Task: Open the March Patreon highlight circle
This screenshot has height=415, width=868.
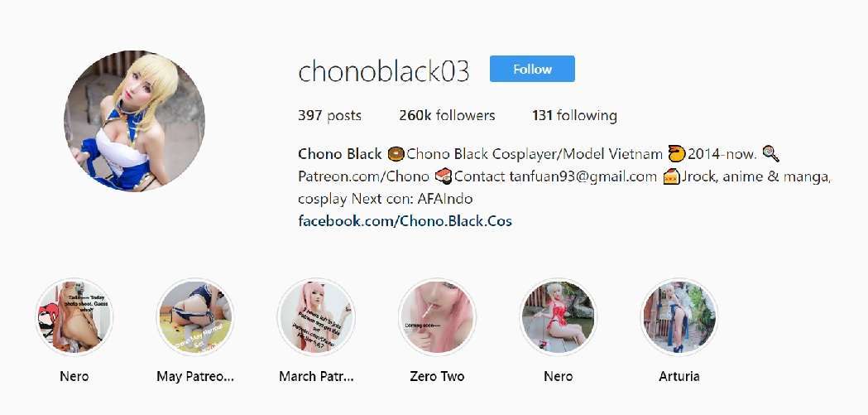Action: 316,317
